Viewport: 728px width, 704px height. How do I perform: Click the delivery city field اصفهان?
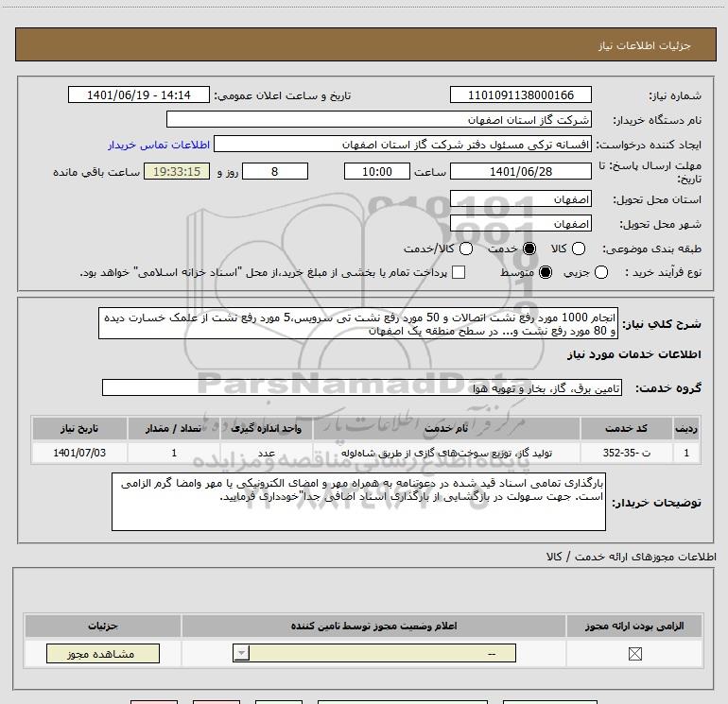(x=521, y=223)
